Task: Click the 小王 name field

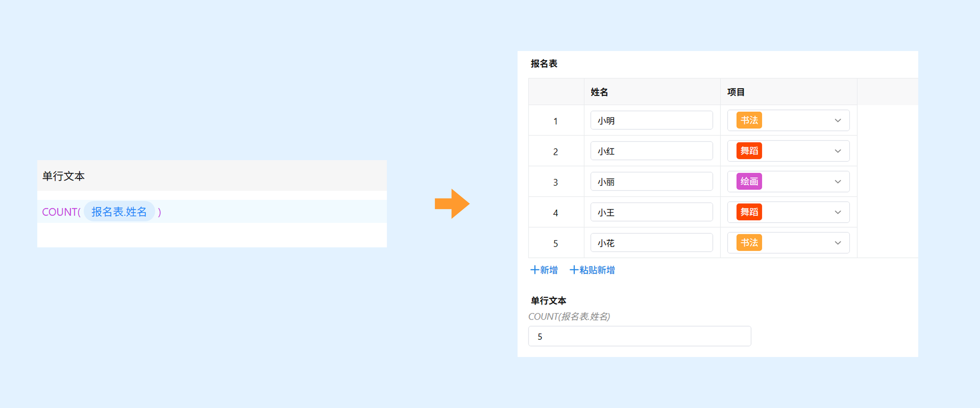Action: pos(651,212)
